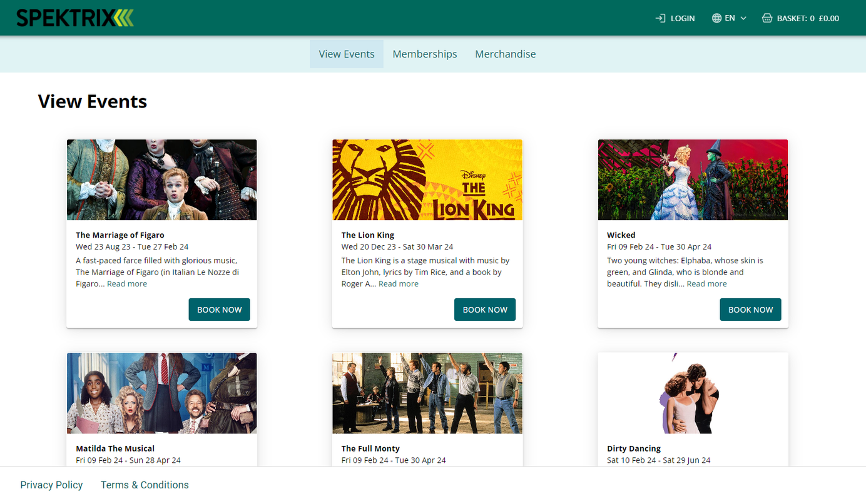Book now for Wicked
Image resolution: width=866 pixels, height=504 pixels.
tap(750, 310)
